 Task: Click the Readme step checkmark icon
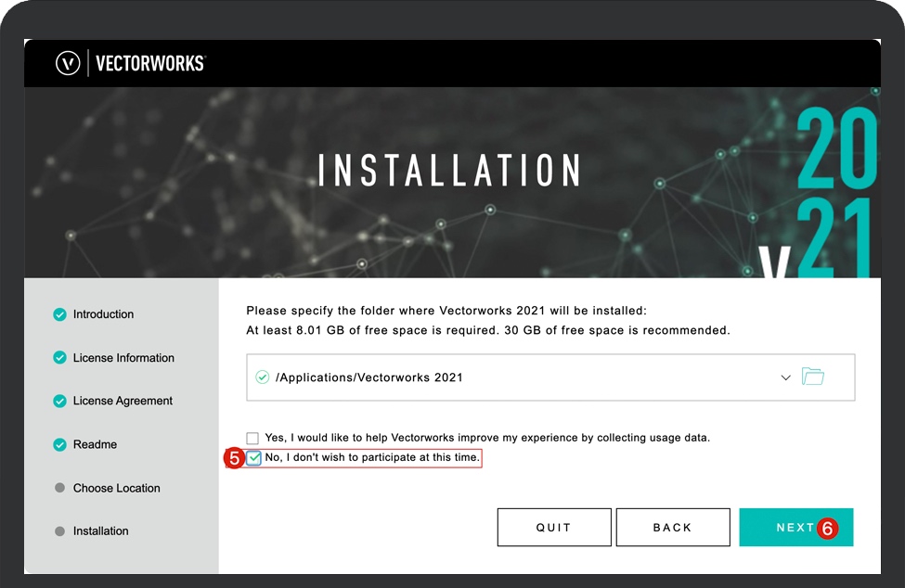(x=59, y=444)
